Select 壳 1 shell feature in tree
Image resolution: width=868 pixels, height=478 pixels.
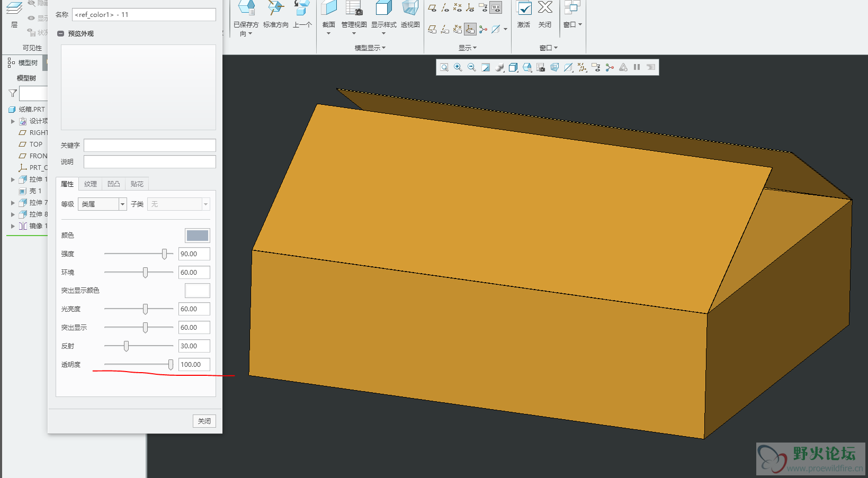[x=30, y=191]
